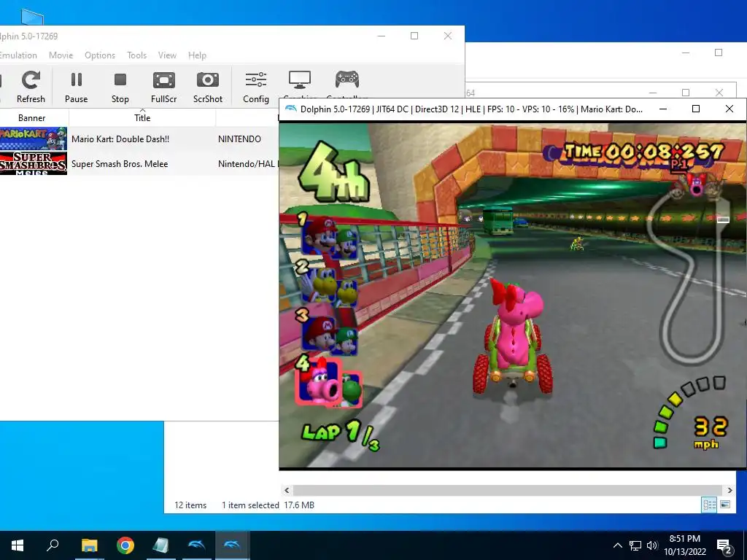Open volume control tray icon

tap(652, 545)
